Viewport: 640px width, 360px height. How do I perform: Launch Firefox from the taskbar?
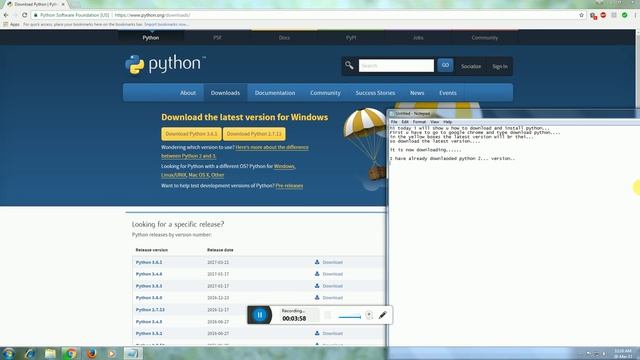click(x=92, y=353)
